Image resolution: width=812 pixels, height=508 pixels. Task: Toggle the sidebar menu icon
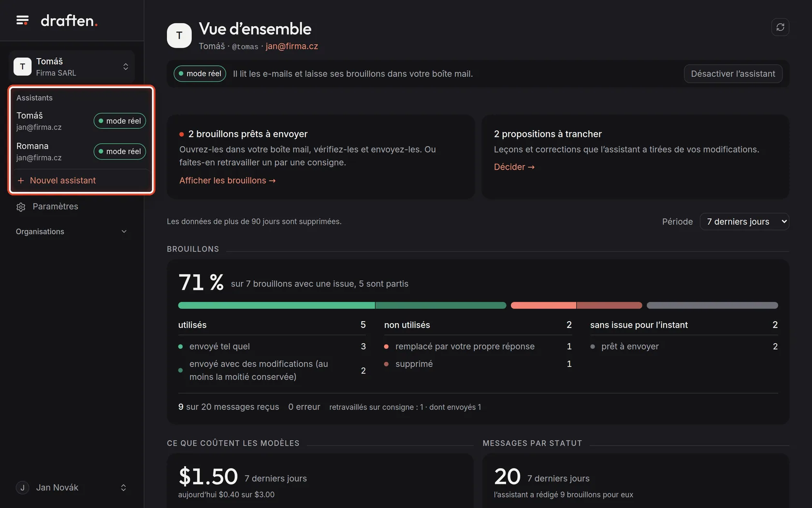click(x=22, y=20)
